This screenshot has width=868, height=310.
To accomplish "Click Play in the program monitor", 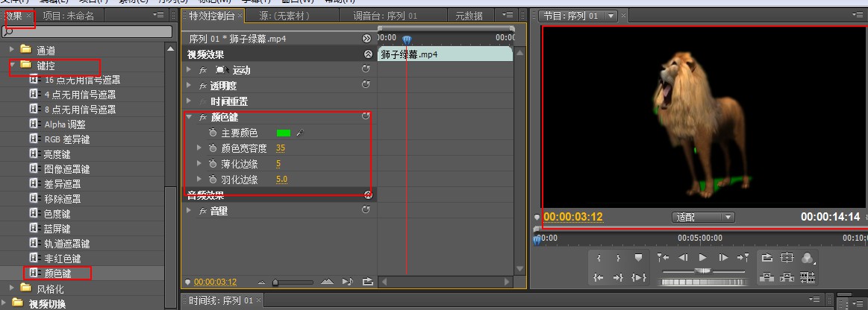I will coord(703,258).
